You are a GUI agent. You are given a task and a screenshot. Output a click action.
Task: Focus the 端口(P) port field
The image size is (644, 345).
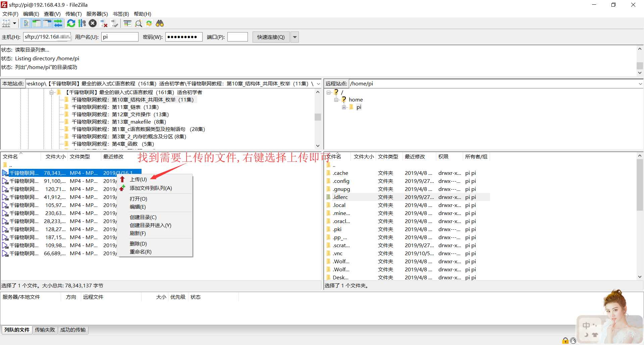click(x=237, y=37)
